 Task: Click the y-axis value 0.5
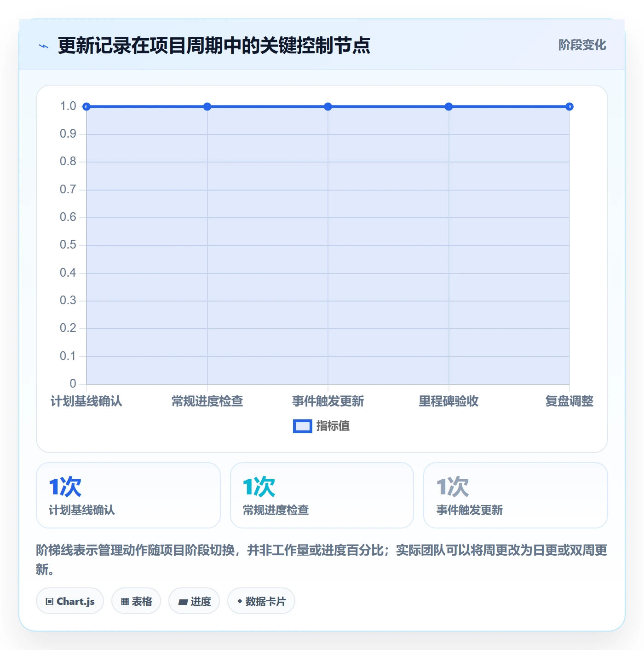68,245
